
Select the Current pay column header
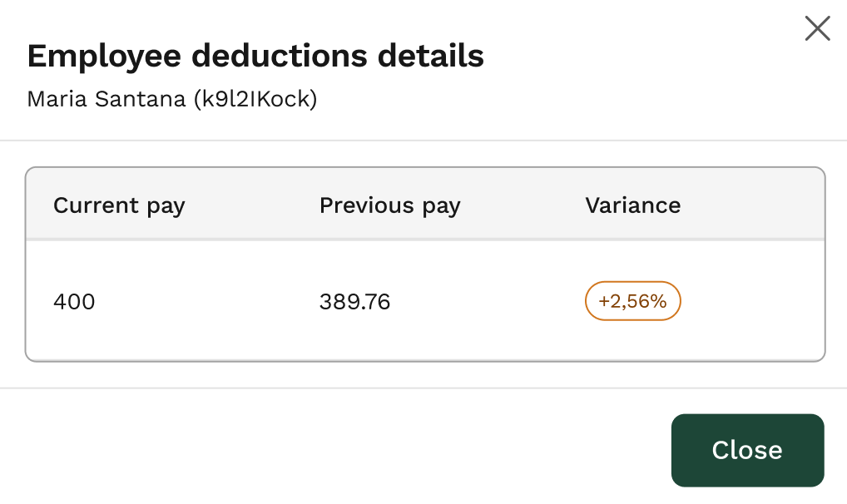point(119,205)
